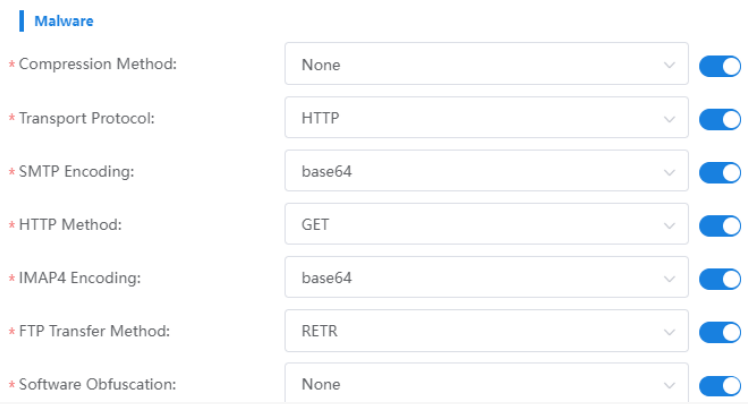Image resolution: width=748 pixels, height=404 pixels.
Task: Turn off the Transport Protocol switch
Action: pos(719,119)
